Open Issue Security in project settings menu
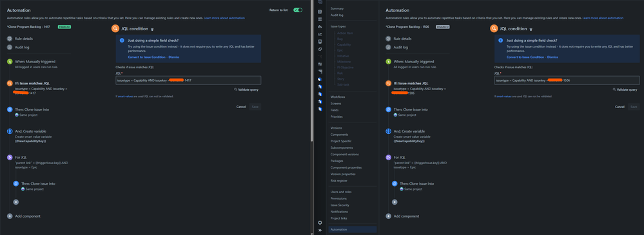This screenshot has height=235, width=644. click(340, 205)
